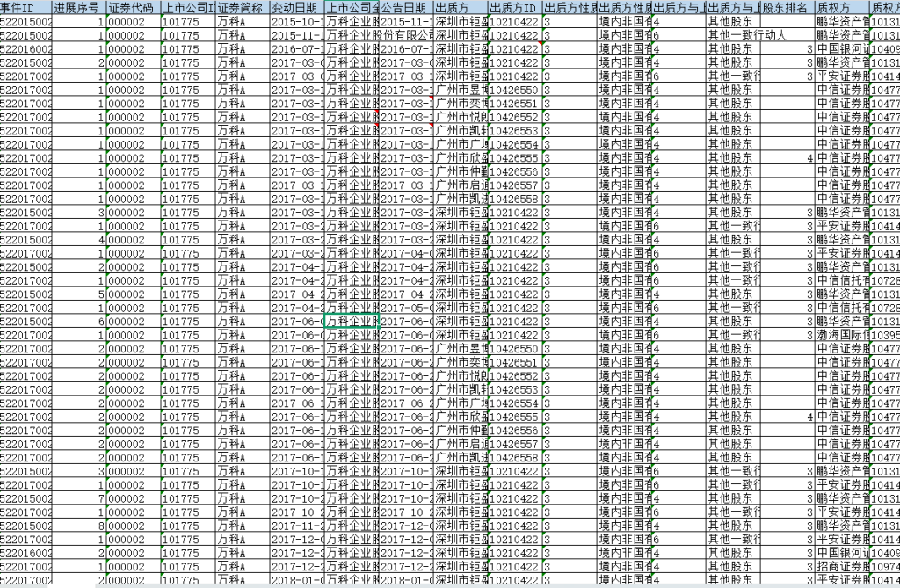Viewport: 900px width, 588px height.
Task: Select the 进展序号 cell with value 5
Action: (x=79, y=294)
